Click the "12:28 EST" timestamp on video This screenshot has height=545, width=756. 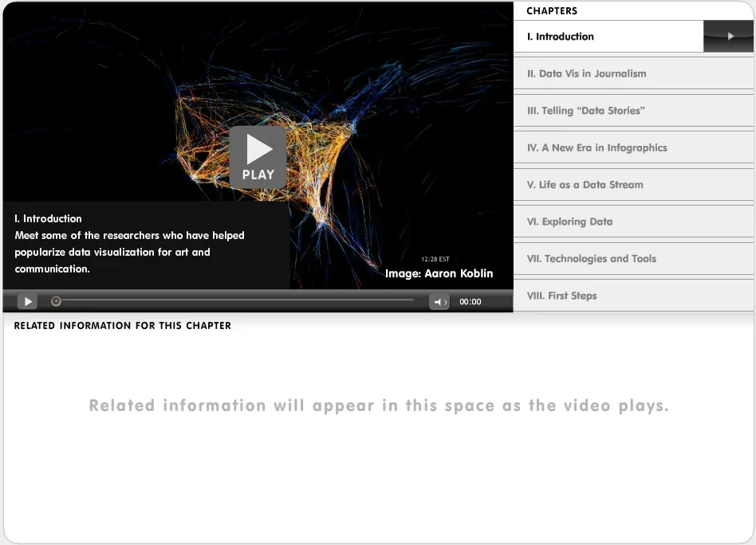click(435, 259)
